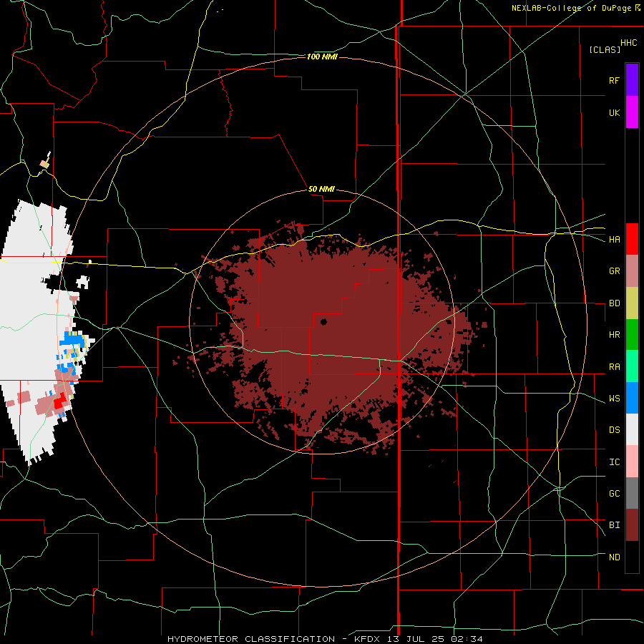The width and height of the screenshot is (644, 644).
Task: Click the UK magenta legend swatch
Action: (x=632, y=112)
